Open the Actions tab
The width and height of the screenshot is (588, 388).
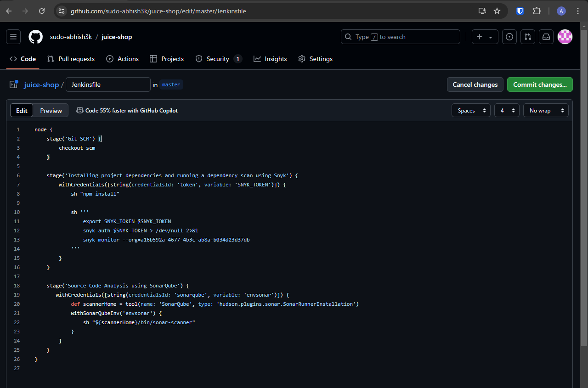[122, 59]
